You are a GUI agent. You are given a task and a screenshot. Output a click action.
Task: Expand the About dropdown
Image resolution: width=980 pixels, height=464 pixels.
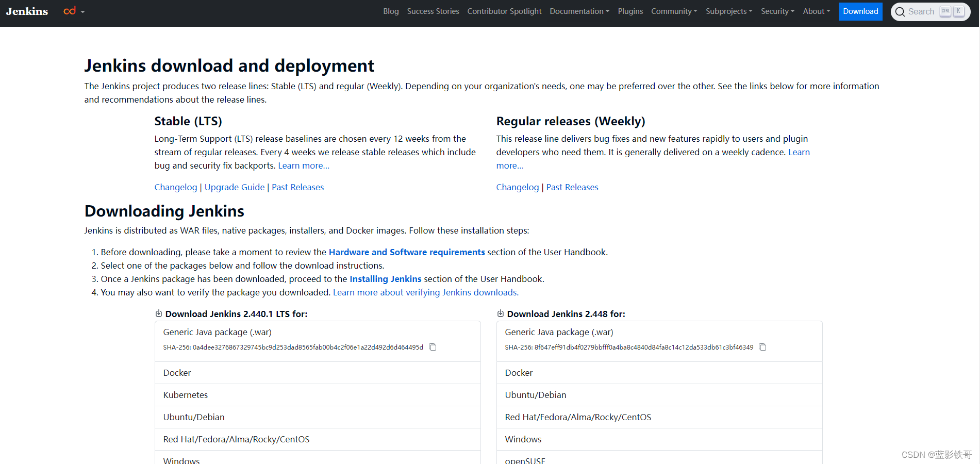817,11
